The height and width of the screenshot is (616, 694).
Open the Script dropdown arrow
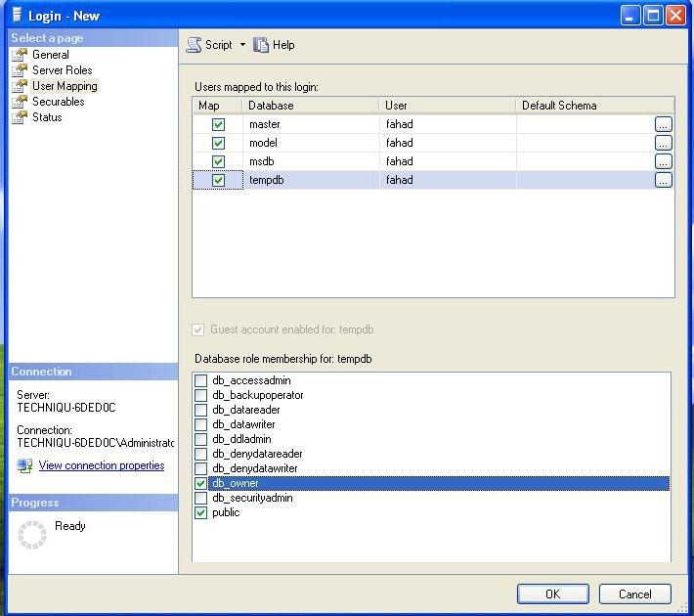(x=242, y=45)
